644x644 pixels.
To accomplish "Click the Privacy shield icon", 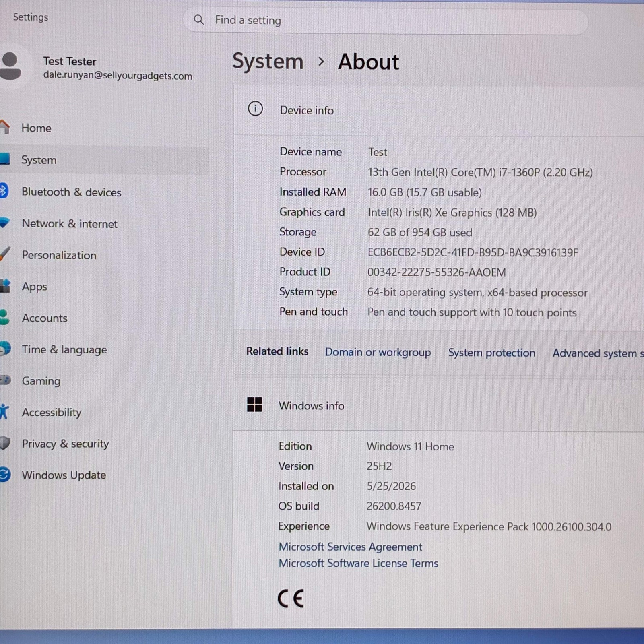I will tap(4, 443).
